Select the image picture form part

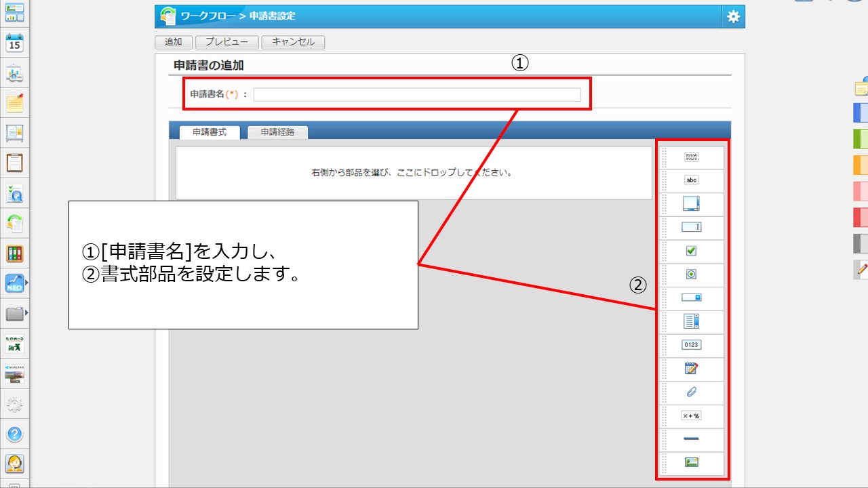pos(691,462)
